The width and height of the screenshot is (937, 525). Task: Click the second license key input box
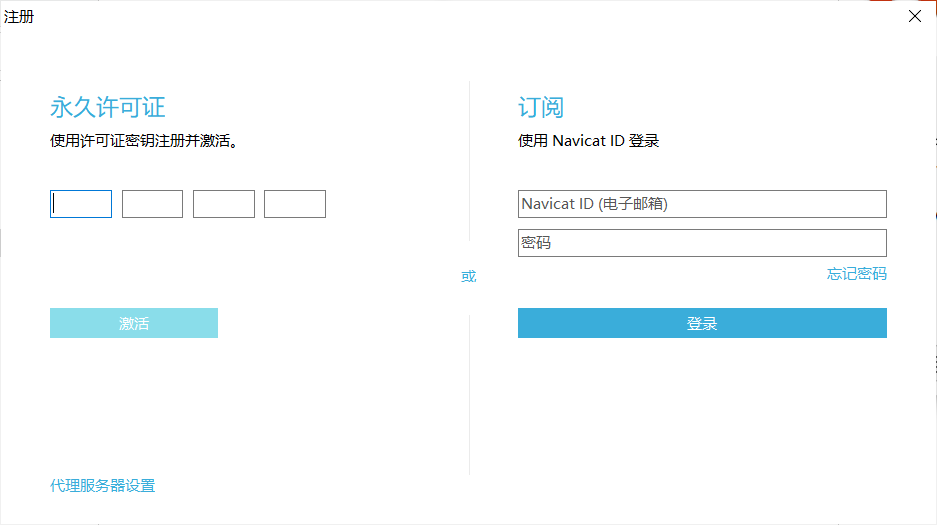tap(152, 204)
